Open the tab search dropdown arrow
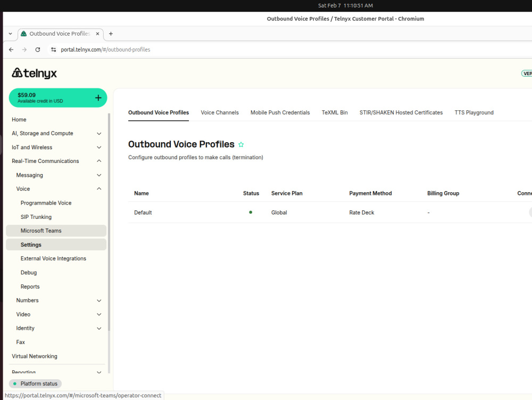The height and width of the screenshot is (400, 532). point(11,34)
